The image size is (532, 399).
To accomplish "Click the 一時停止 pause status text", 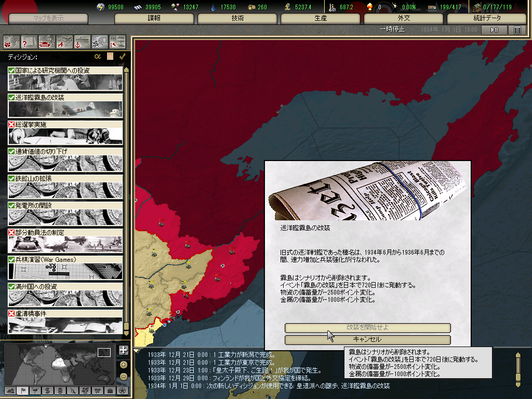I will [393, 30].
